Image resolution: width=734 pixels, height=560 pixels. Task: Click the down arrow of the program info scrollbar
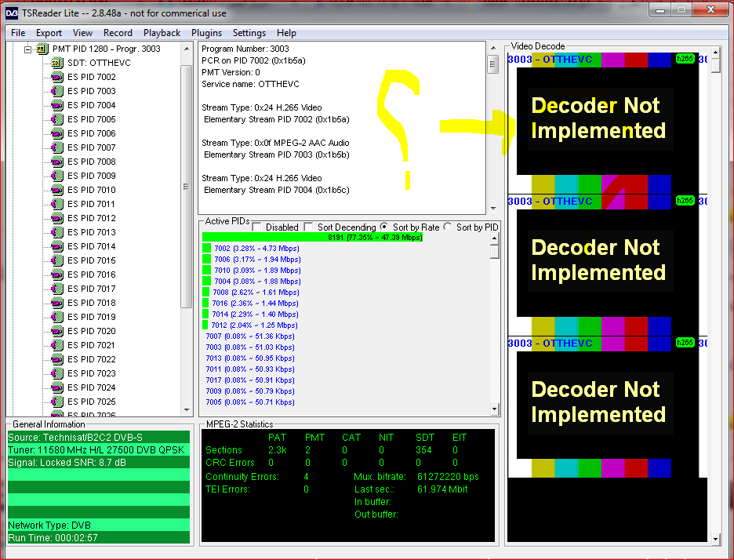[493, 208]
